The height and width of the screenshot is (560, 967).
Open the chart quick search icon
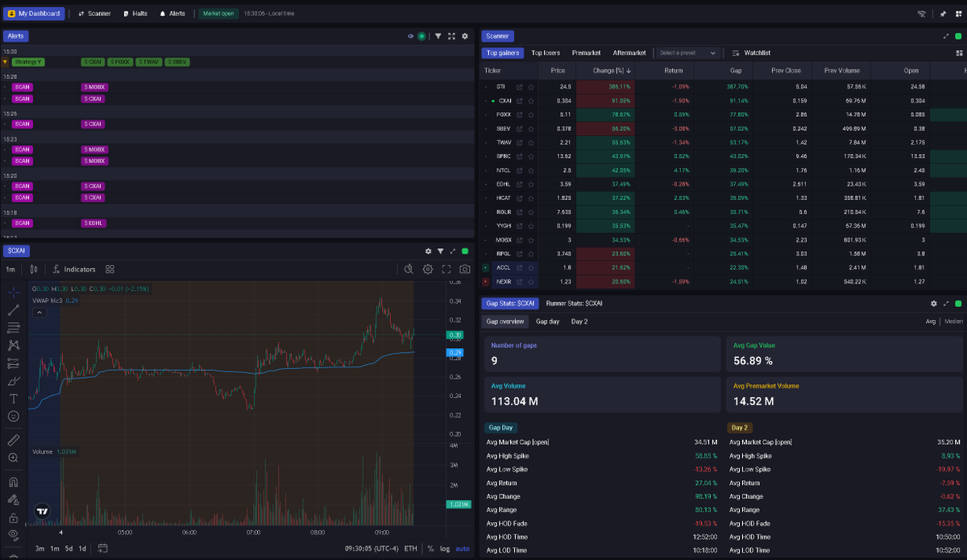coord(409,269)
